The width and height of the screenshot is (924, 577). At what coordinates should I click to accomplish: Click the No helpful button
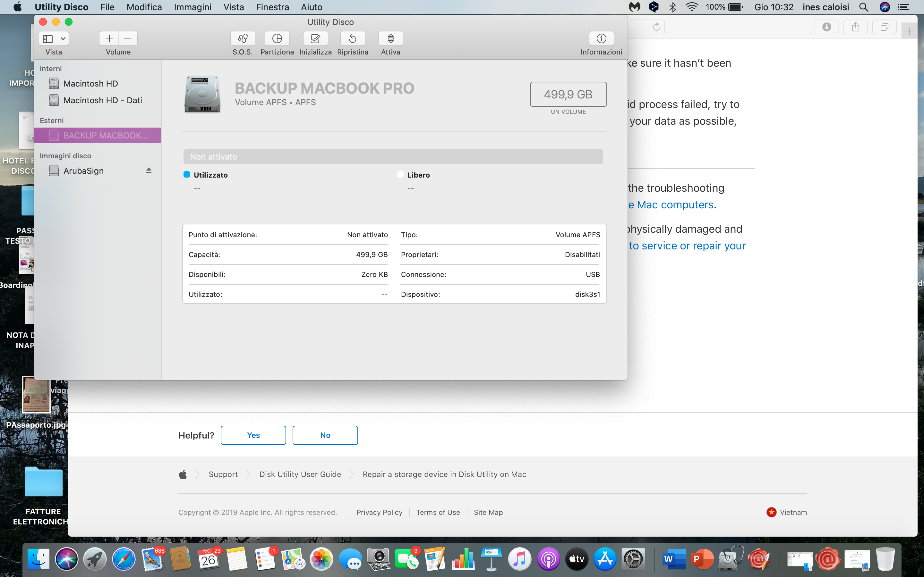(x=325, y=435)
